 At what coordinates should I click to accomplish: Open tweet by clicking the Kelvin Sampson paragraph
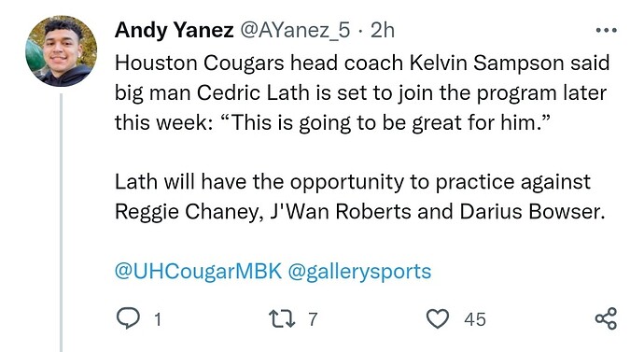[362, 92]
